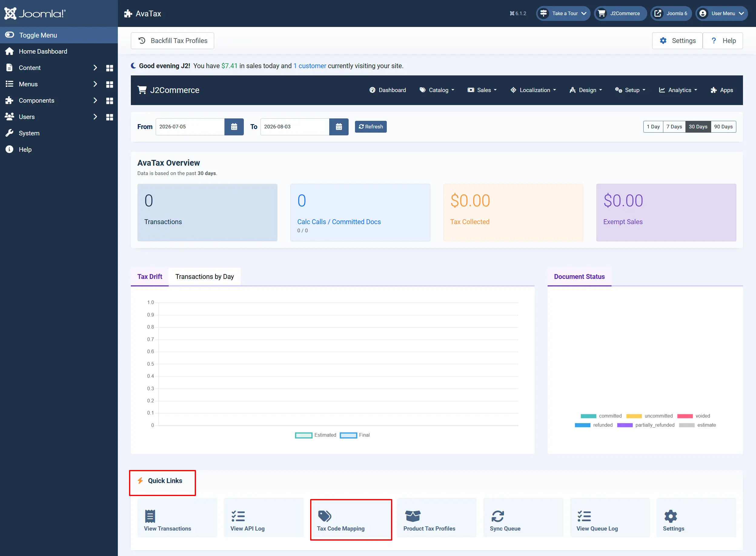
Task: Open the Content dashboard grid icon
Action: coord(109,68)
